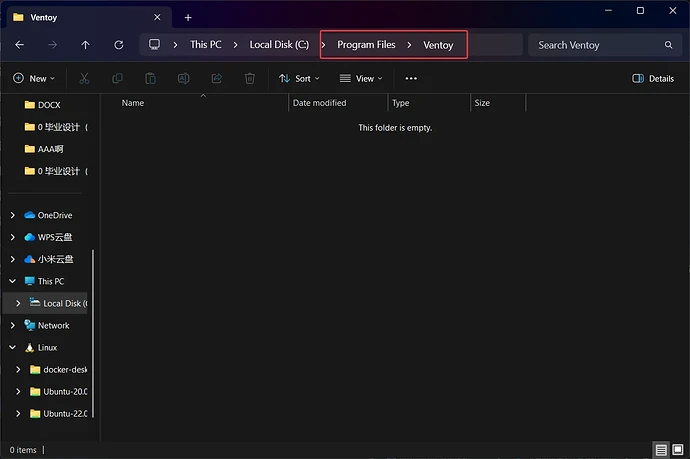This screenshot has height=459, width=690.
Task: Open the Sort dropdown
Action: pos(299,78)
